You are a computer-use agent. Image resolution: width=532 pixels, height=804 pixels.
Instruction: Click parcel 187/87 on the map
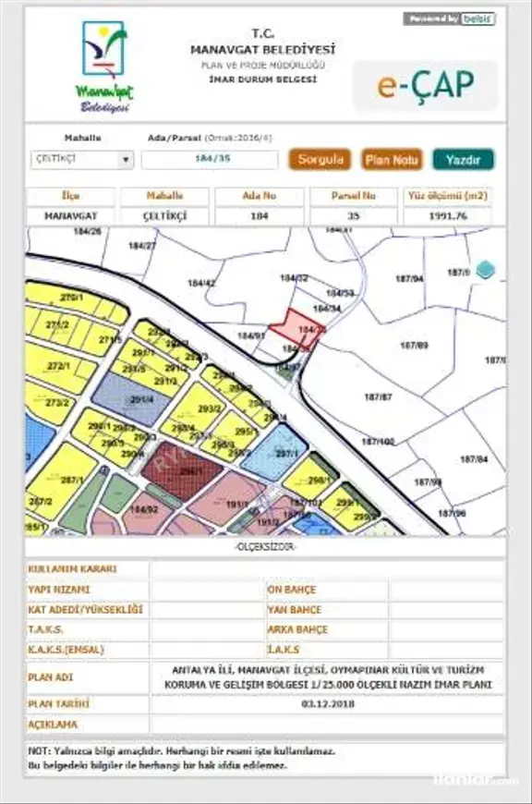378,396
